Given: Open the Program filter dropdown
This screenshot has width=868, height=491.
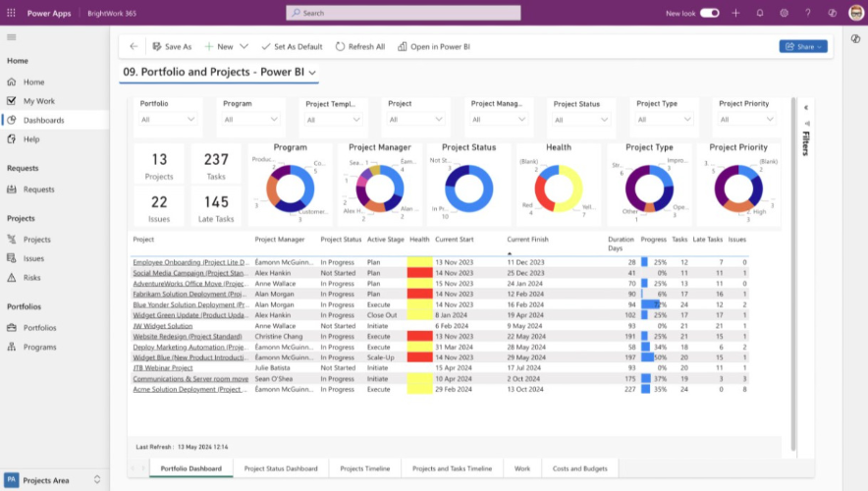Looking at the screenshot, I should point(250,119).
